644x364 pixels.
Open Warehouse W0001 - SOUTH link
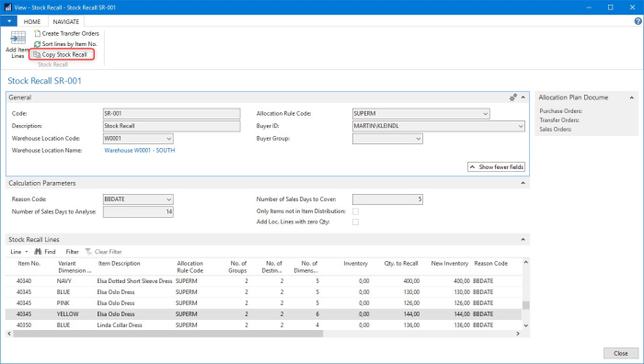pyautogui.click(x=140, y=151)
